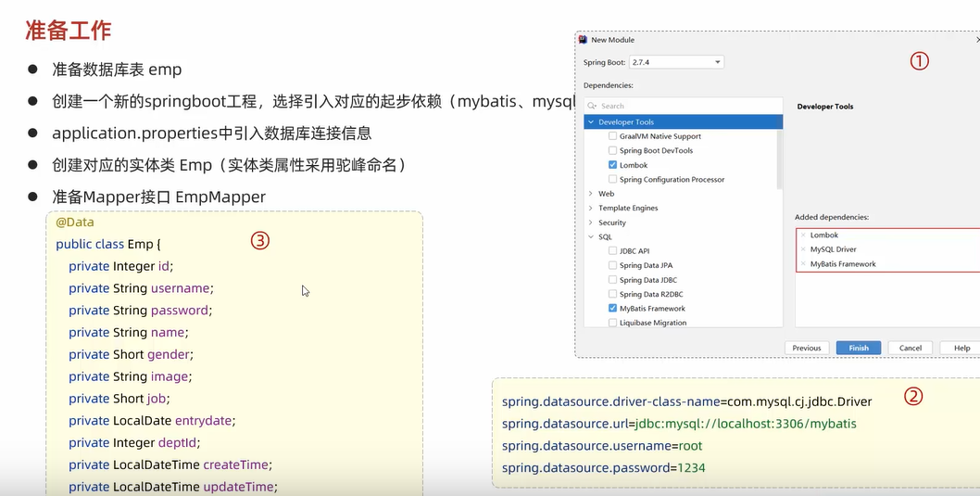
Task: Click the dependencies list scrollbar
Action: (x=779, y=159)
